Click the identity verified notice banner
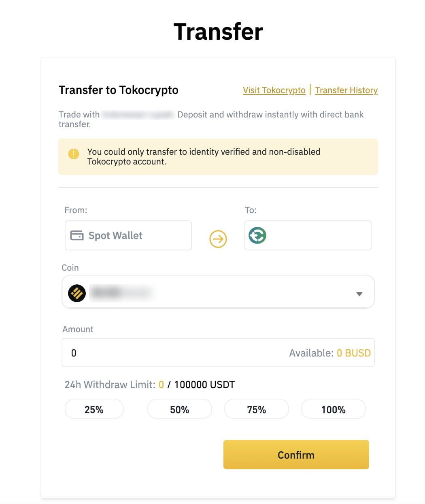Screen dimensions: 425x504 [218, 157]
